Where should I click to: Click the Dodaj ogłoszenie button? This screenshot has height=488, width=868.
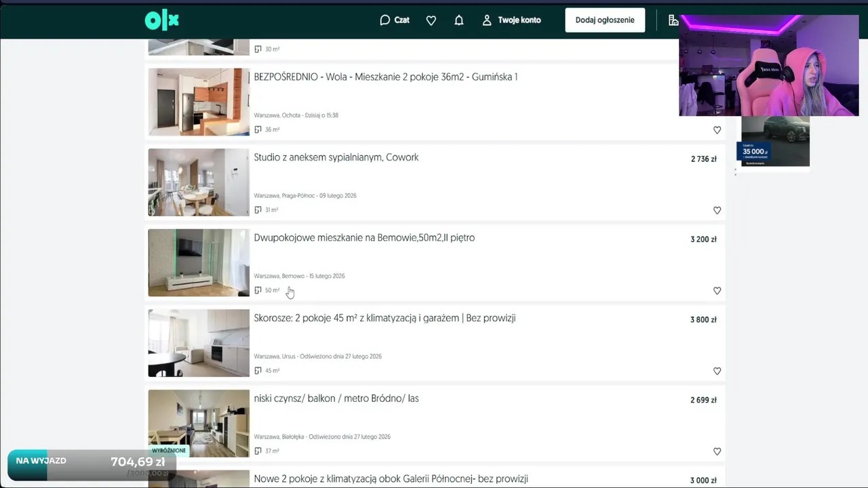coord(605,20)
